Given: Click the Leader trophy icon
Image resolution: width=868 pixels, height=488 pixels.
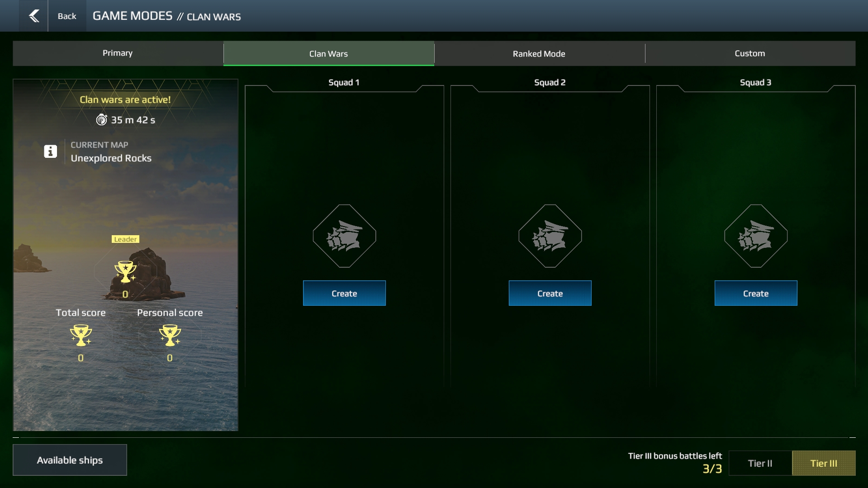Looking at the screenshot, I should point(125,272).
